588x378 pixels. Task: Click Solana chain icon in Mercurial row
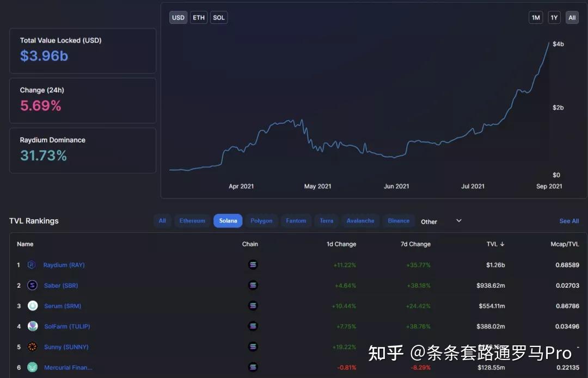253,367
